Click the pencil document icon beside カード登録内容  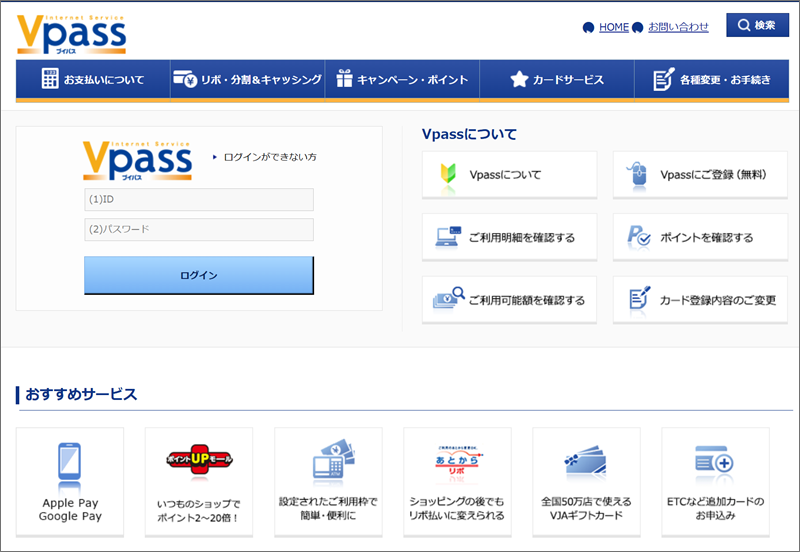pyautogui.click(x=640, y=298)
